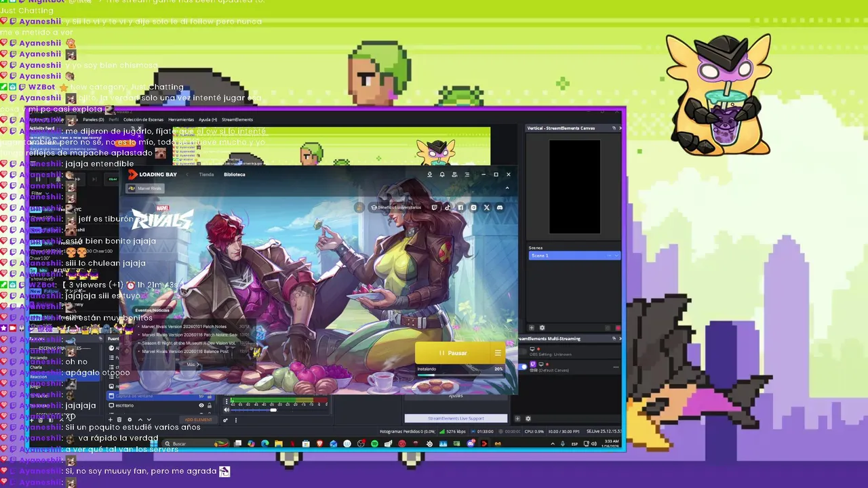
Task: Open Spotify from the Windows taskbar
Action: tap(374, 443)
